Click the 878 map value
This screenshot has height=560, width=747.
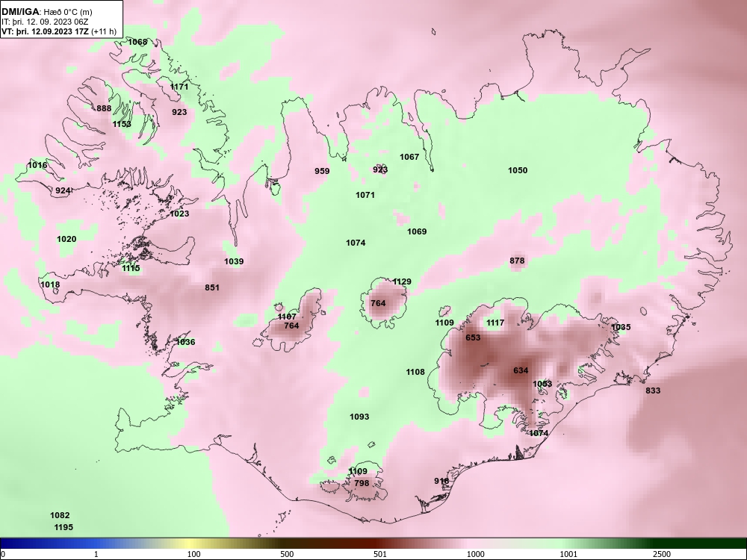[x=517, y=261]
